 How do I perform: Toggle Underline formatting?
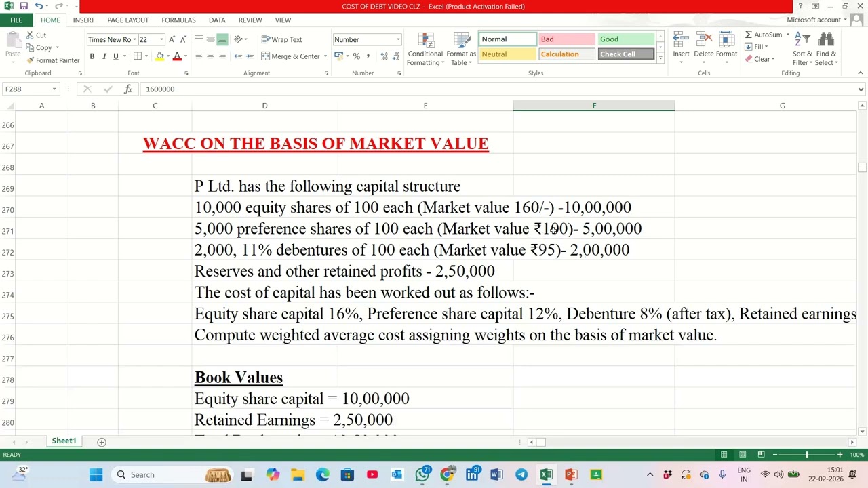pyautogui.click(x=115, y=56)
